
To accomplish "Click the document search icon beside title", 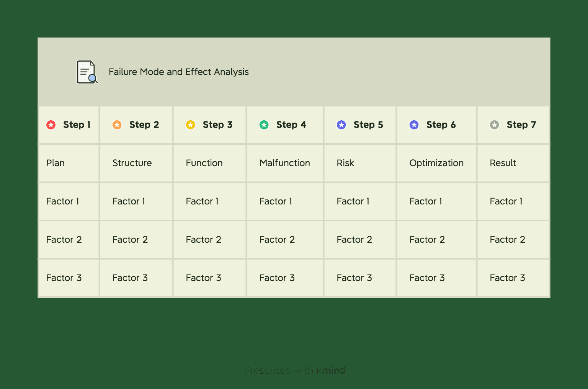I will 87,72.
